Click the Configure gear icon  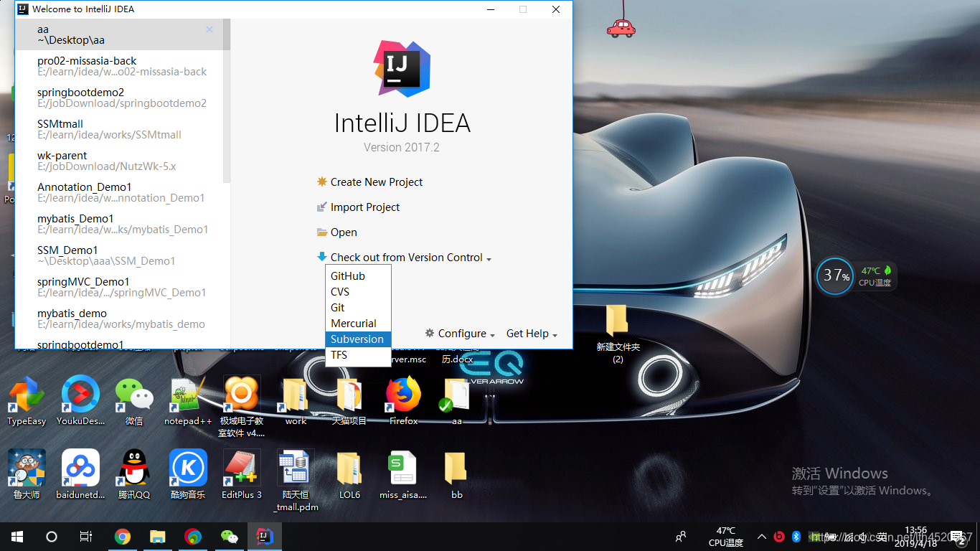[x=430, y=334]
